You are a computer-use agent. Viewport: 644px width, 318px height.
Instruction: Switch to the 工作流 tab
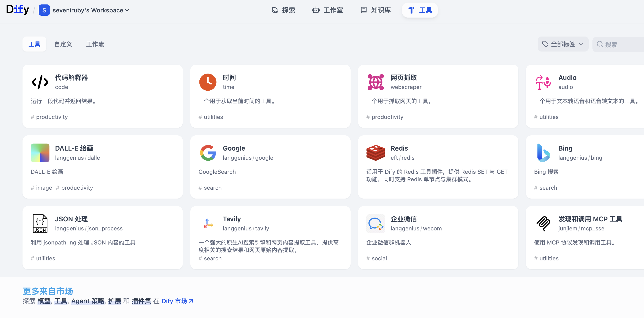95,44
